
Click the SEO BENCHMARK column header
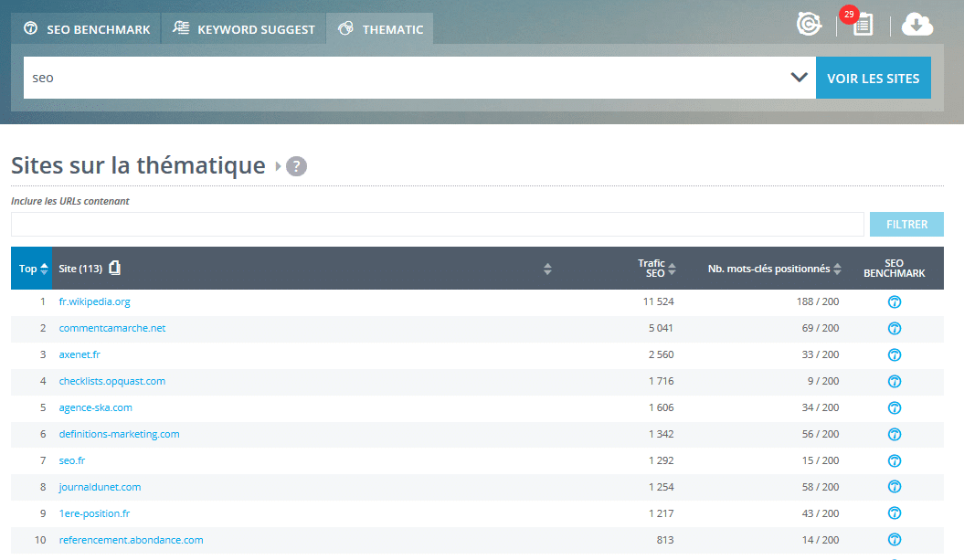pos(894,268)
